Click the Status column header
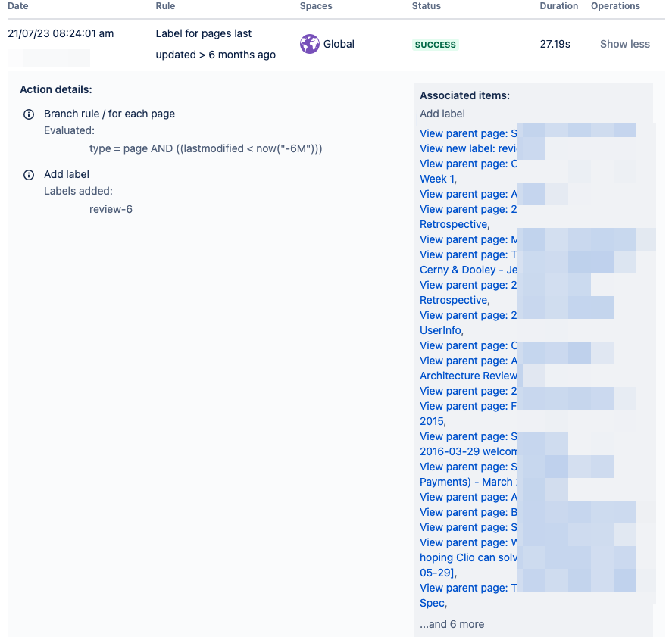Screen dimensions: 672x637 coord(427,6)
